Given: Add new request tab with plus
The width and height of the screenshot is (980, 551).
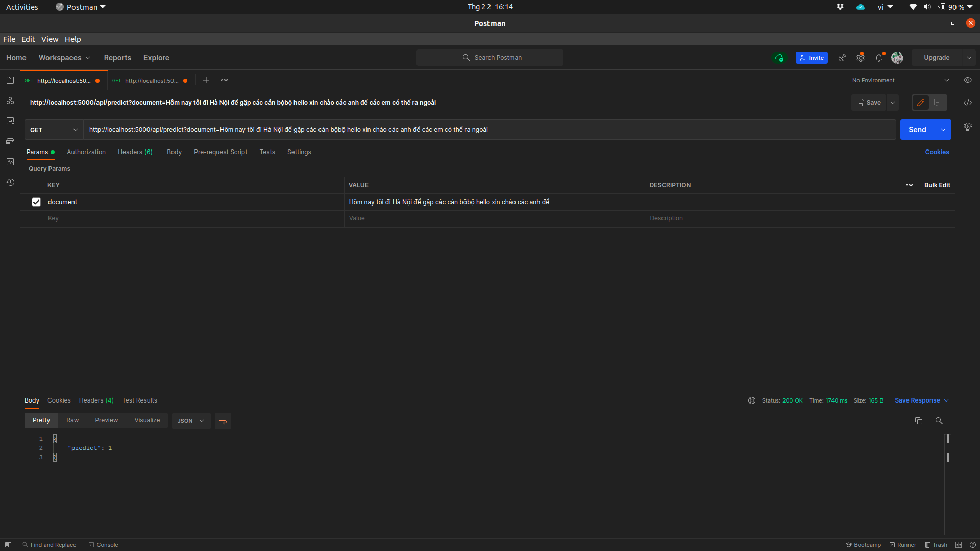Looking at the screenshot, I should 206,80.
